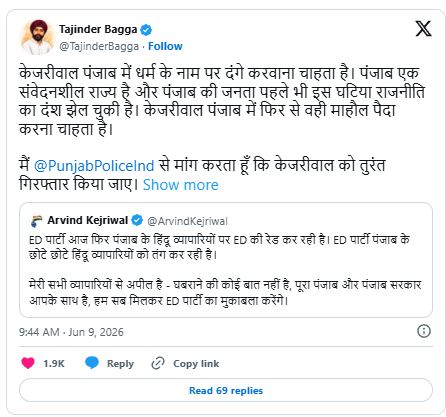Click the Tajinder Bagga display name
The image size is (446, 417).
(98, 29)
